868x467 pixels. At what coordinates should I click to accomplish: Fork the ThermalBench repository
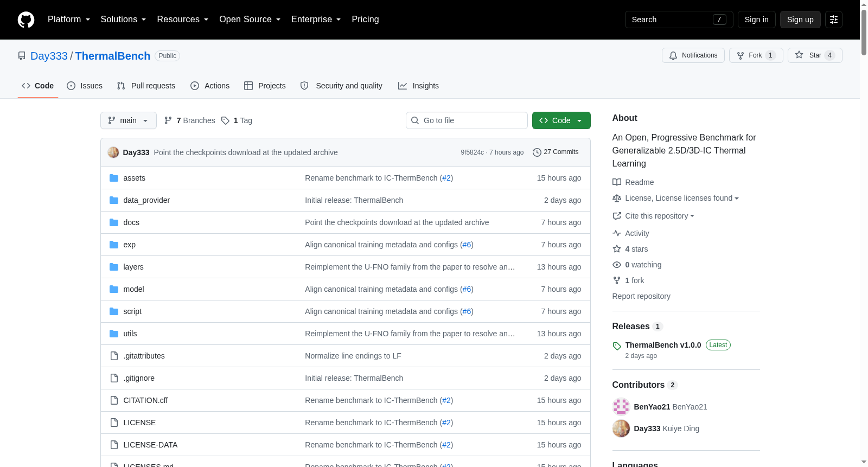click(756, 55)
